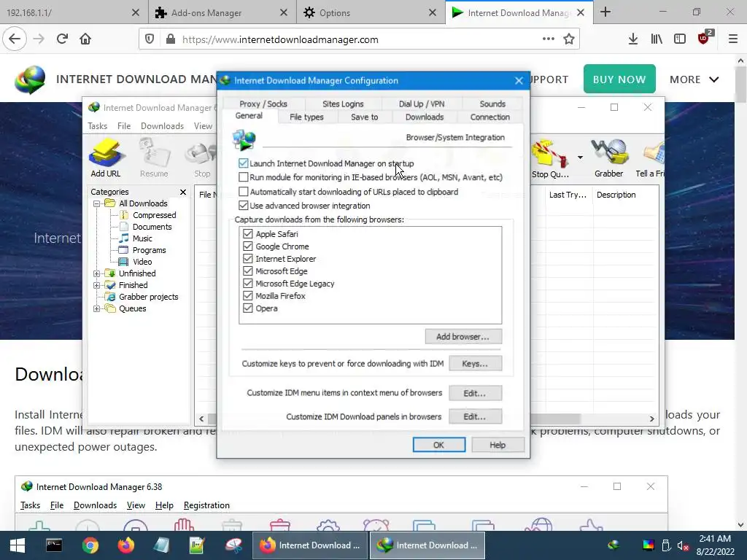Viewport: 747px width, 560px height.
Task: Click the Grabber toolbar icon in IDM window
Action: click(x=608, y=157)
